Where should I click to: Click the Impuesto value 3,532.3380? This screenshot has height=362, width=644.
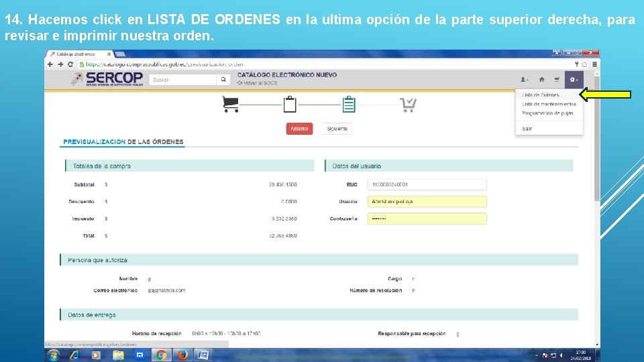coord(284,219)
